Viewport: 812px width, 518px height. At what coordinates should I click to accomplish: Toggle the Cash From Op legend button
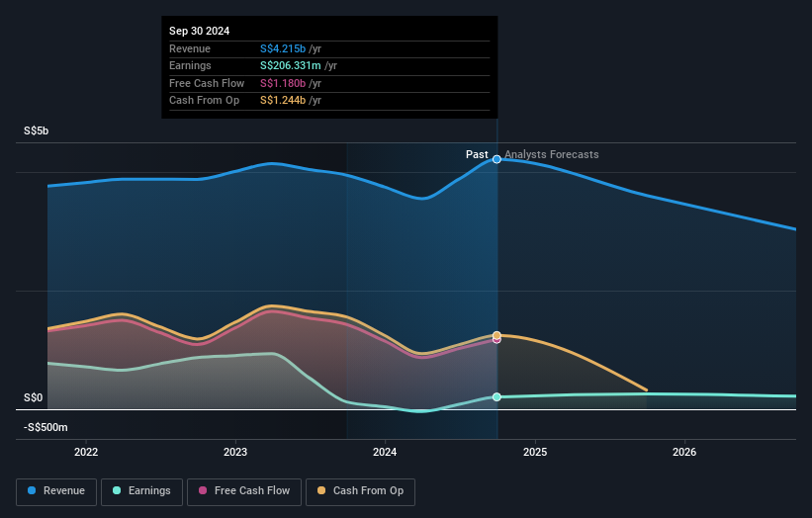click(360, 491)
